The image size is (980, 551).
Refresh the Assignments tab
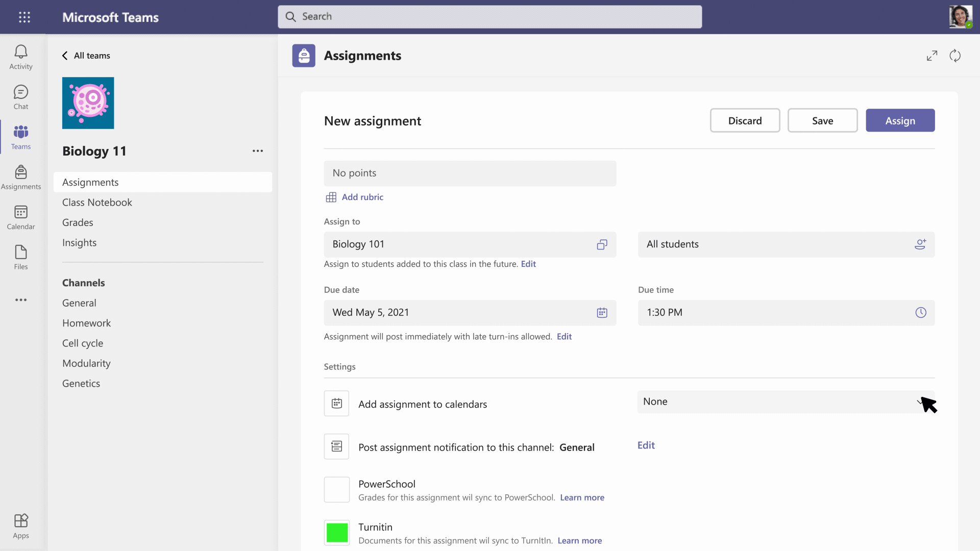point(955,55)
